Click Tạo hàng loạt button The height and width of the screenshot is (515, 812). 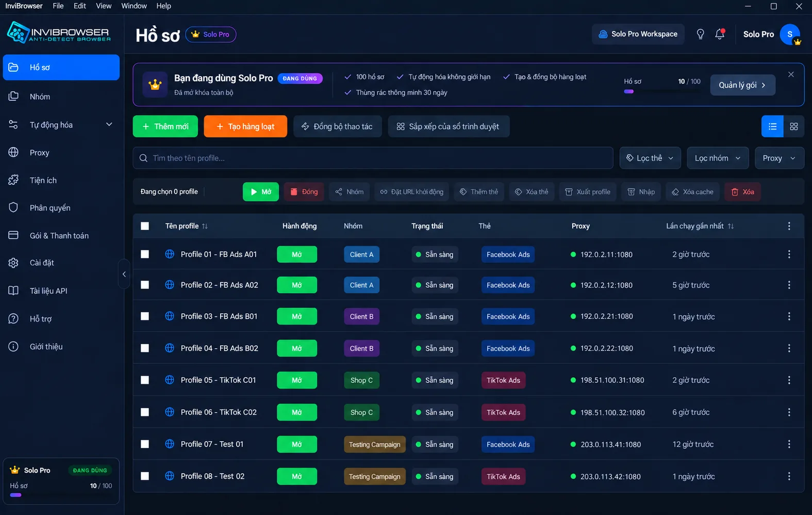click(245, 126)
